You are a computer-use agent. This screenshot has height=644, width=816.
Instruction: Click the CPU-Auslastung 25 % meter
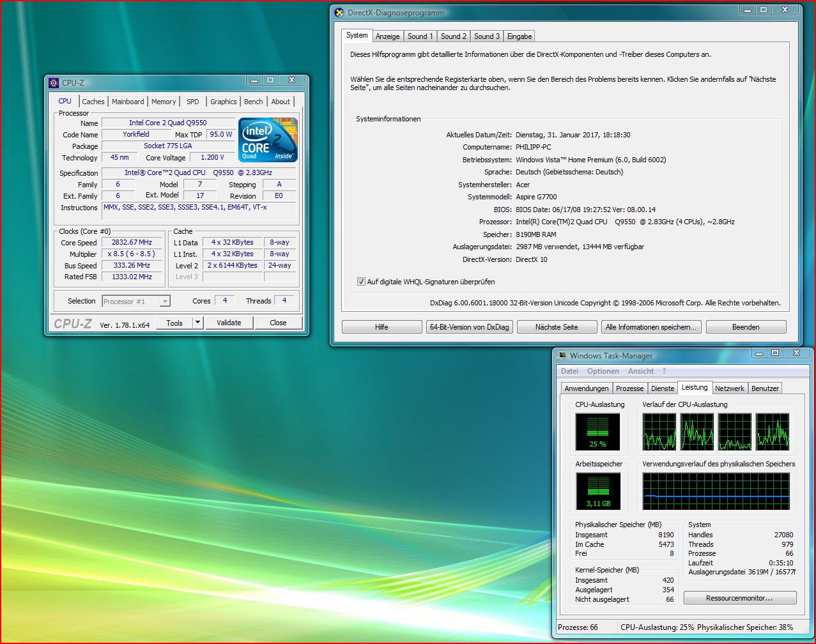click(x=598, y=431)
